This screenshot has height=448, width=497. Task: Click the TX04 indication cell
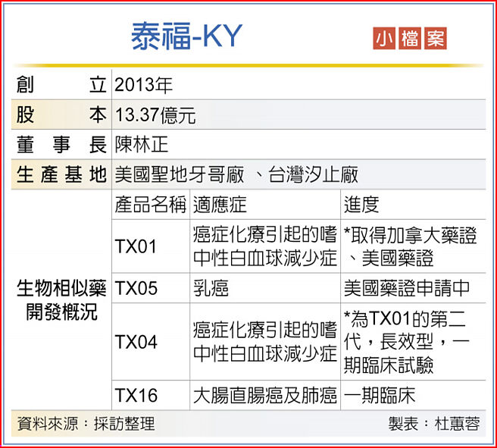click(265, 342)
